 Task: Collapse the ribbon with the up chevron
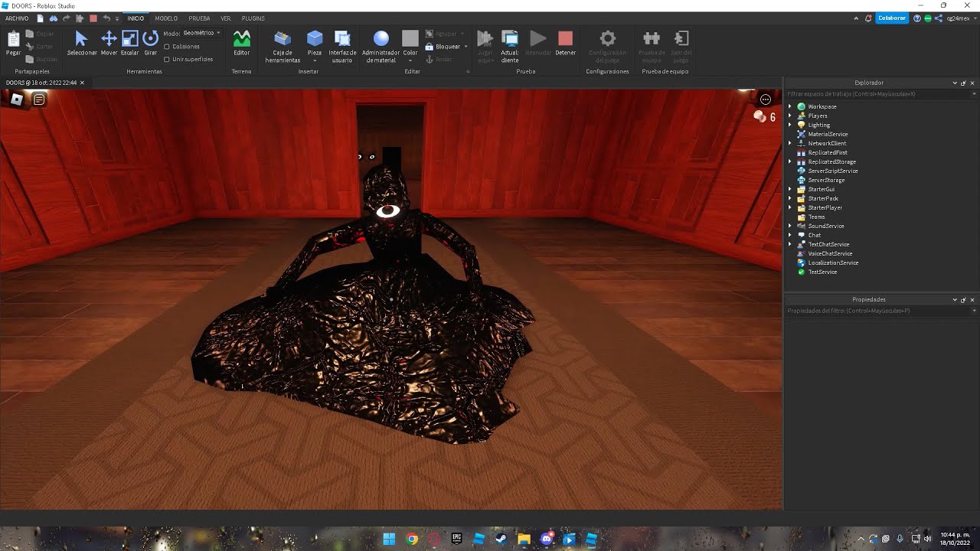pyautogui.click(x=857, y=18)
